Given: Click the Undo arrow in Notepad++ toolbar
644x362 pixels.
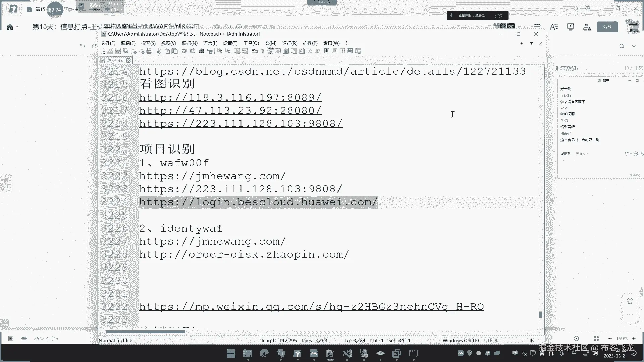Looking at the screenshot, I should pos(184,51).
